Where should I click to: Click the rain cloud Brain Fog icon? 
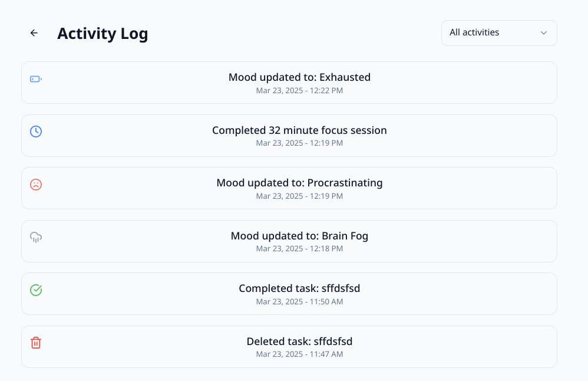[x=36, y=237]
